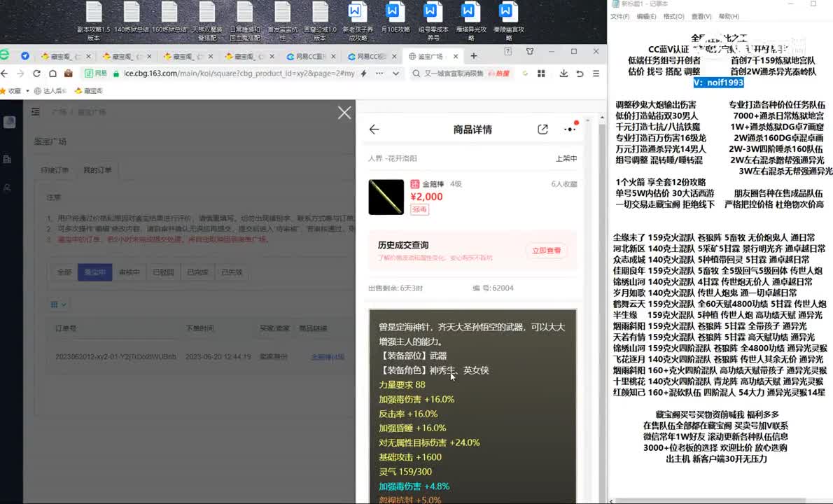The height and width of the screenshot is (504, 833).
Task: Click the share icon in 商品详情 header
Action: (x=542, y=129)
